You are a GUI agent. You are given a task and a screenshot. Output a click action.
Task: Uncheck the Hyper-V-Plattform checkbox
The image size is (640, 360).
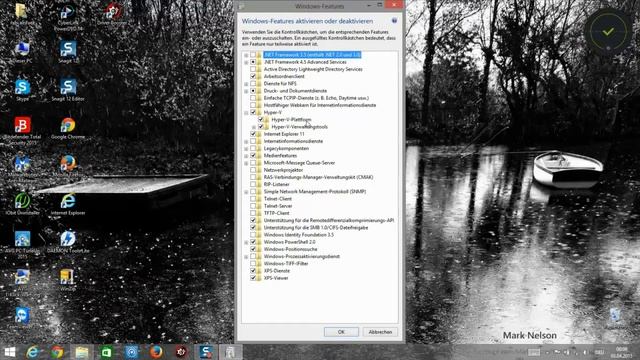tap(261, 120)
